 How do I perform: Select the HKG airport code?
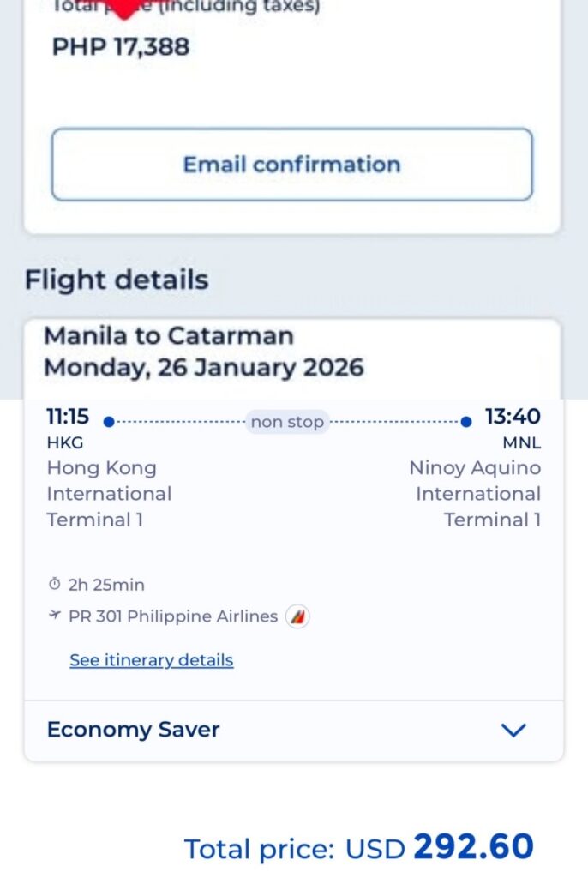(64, 443)
